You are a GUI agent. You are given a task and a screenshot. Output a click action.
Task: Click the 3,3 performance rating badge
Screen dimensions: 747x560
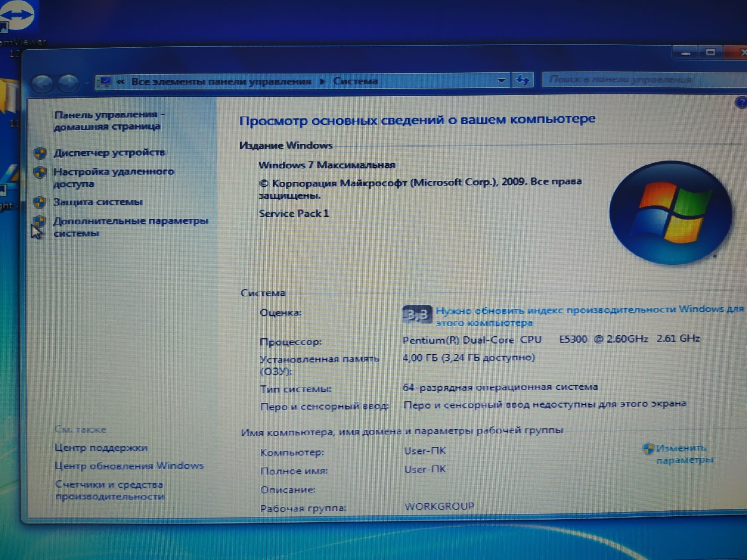click(417, 315)
